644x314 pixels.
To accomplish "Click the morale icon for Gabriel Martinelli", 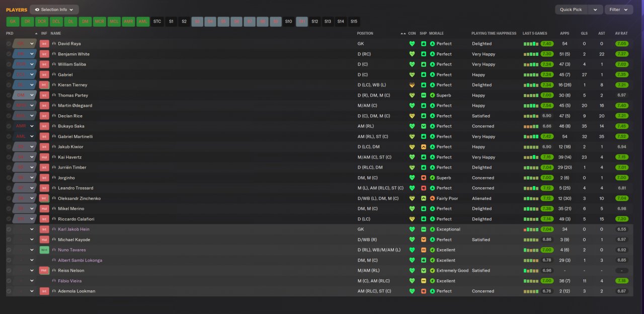I will tap(432, 136).
